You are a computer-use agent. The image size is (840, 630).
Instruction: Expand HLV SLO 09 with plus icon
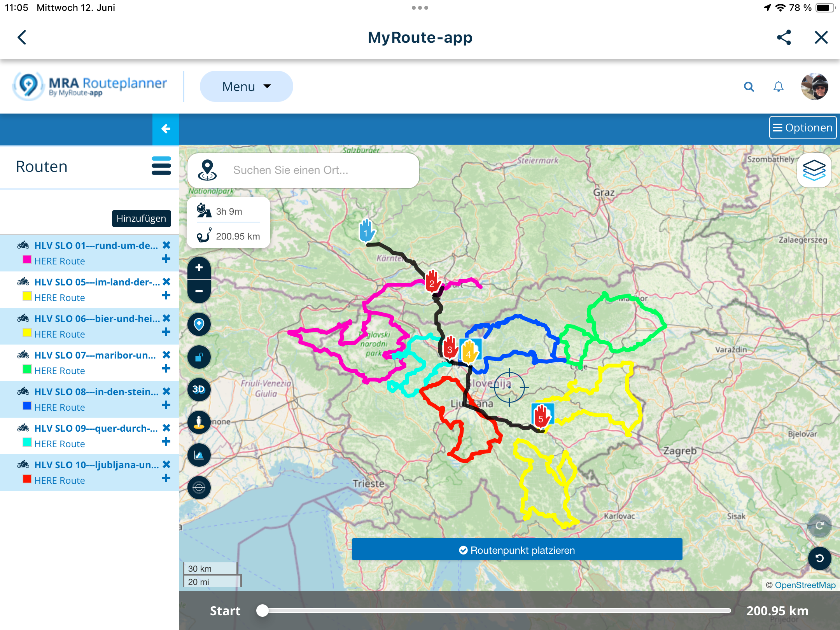click(x=166, y=442)
